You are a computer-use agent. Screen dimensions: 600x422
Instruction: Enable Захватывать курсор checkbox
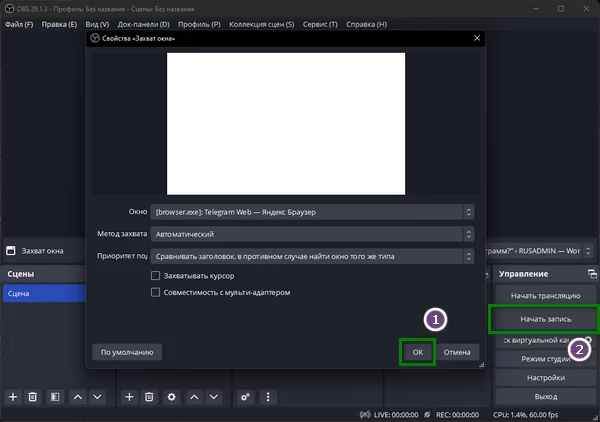click(155, 275)
